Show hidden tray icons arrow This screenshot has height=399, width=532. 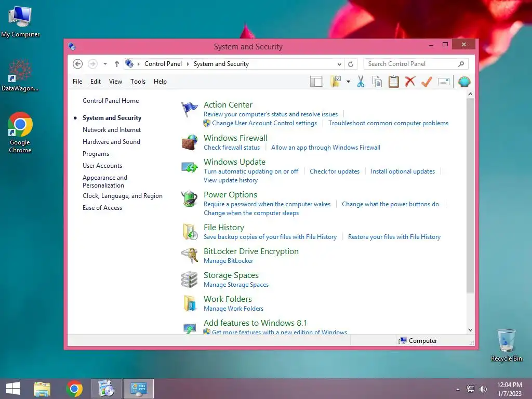(x=458, y=389)
